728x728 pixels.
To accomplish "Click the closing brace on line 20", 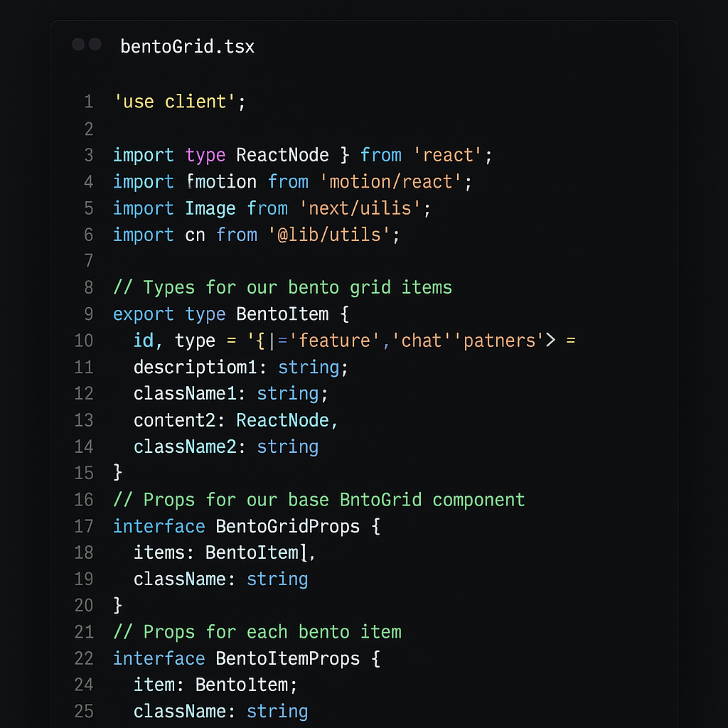I will [x=117, y=606].
